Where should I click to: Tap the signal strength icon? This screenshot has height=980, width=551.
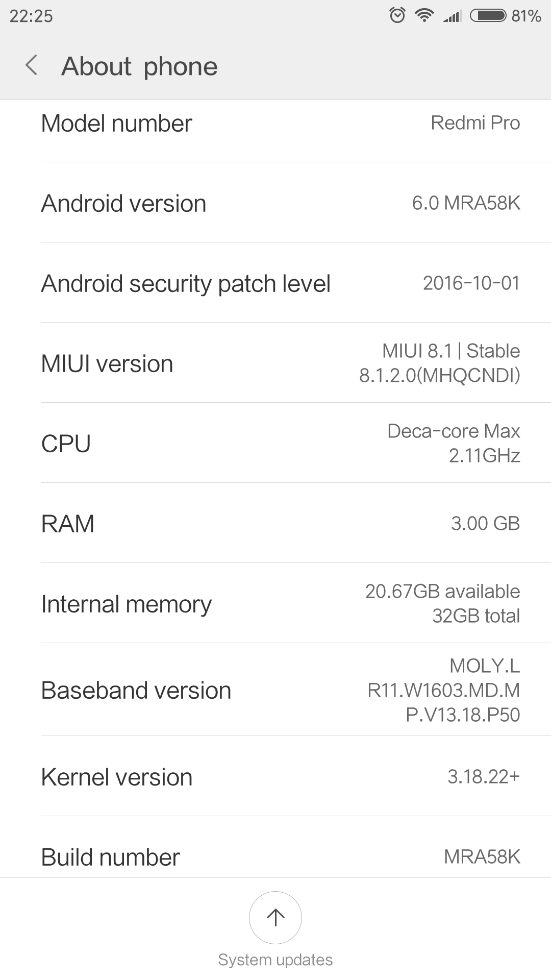pos(453,16)
